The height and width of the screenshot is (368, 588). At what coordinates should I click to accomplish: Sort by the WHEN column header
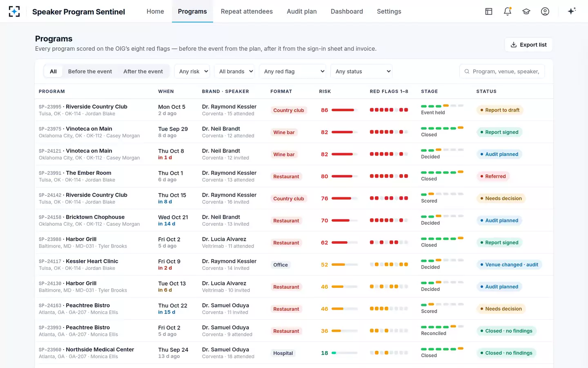pos(166,91)
